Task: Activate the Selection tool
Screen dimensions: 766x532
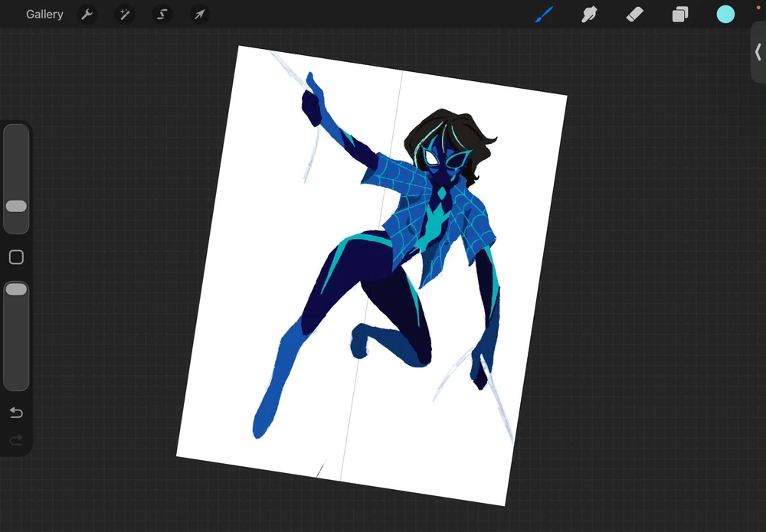Action: 162,15
